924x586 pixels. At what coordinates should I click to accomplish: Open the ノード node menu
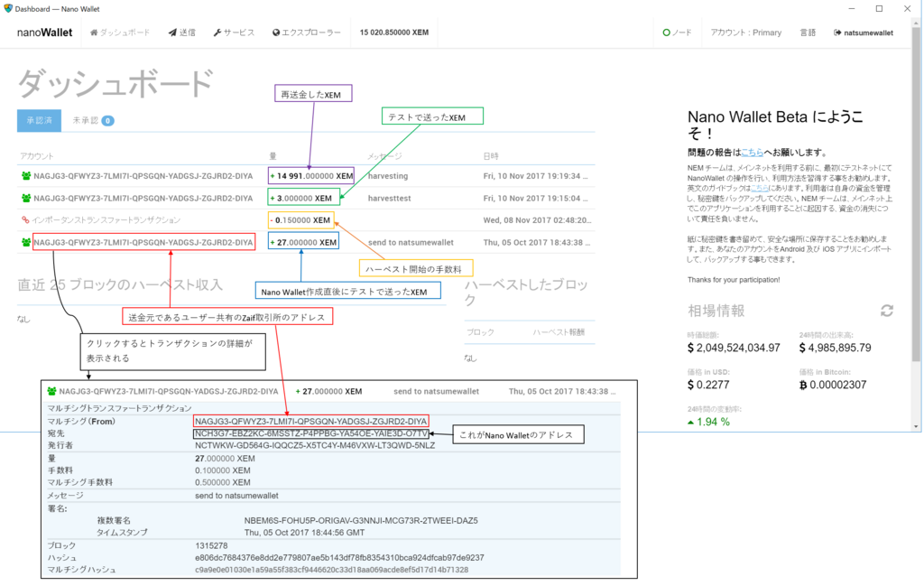click(x=677, y=33)
